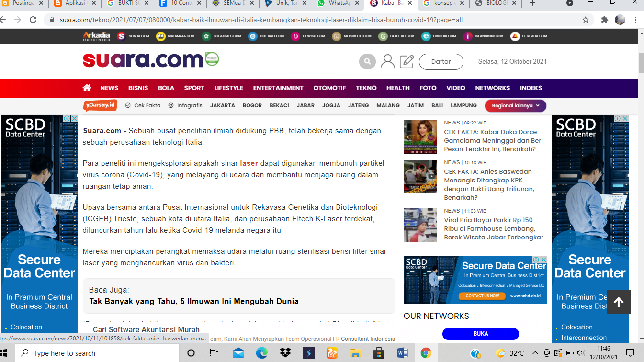Open Dorce Gamalama Cek Fakta article
The width and height of the screenshot is (644, 362).
(x=493, y=140)
